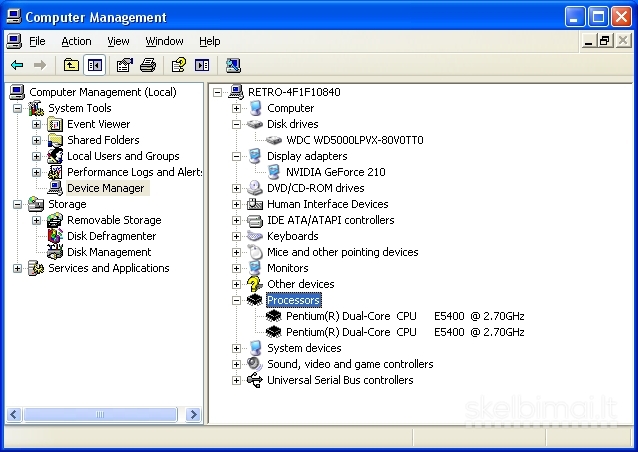Click the Print toolbar icon

[x=148, y=65]
